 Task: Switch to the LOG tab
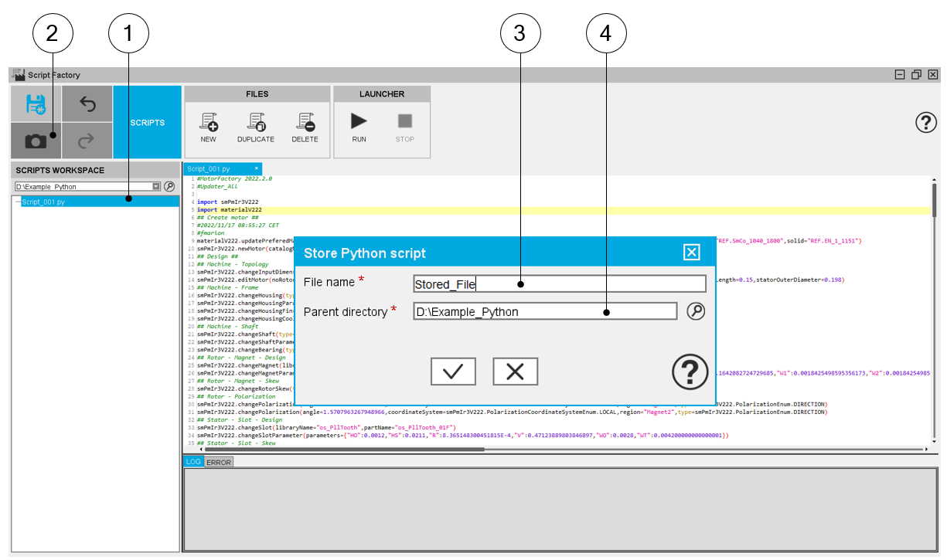pyautogui.click(x=192, y=462)
